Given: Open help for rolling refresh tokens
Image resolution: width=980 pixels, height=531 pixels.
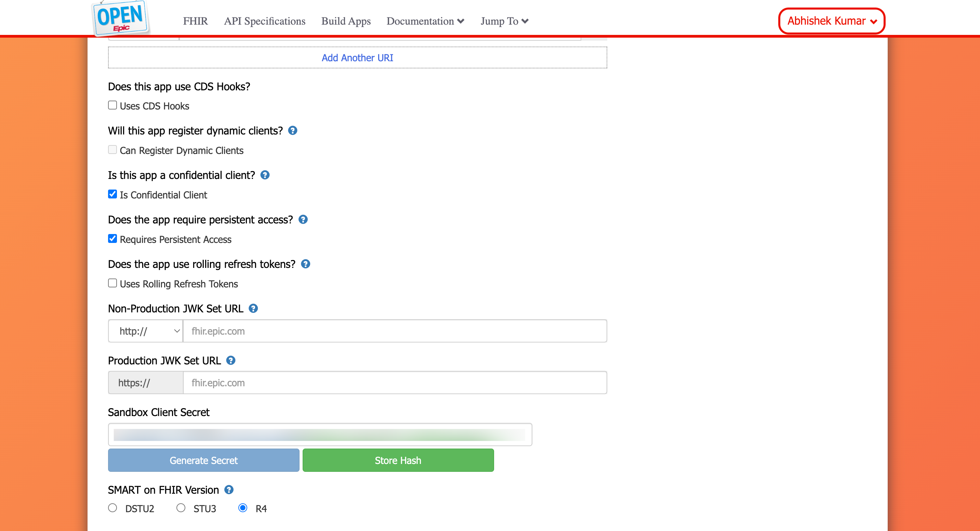Looking at the screenshot, I should tap(305, 264).
